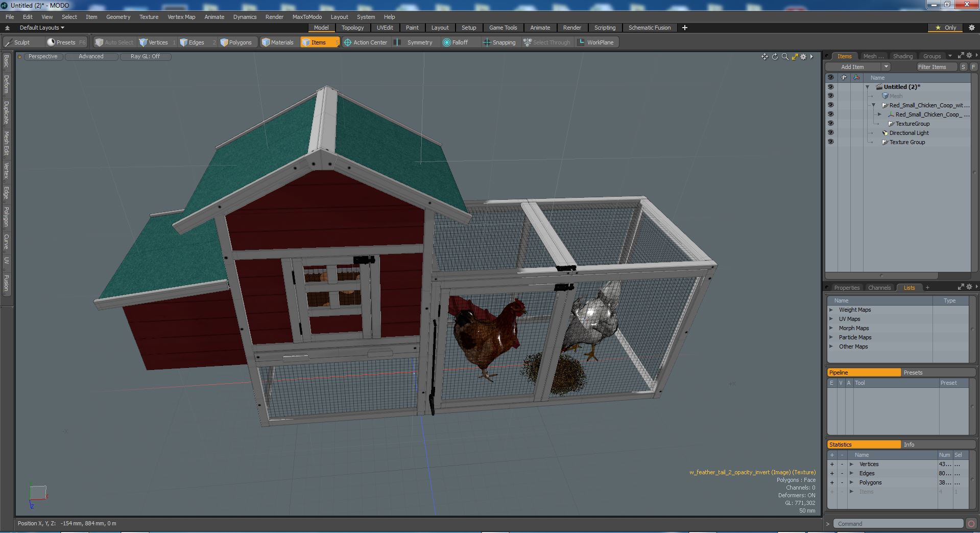Expand the UV Maps list
Viewport: 980px width, 533px height.
(x=831, y=319)
